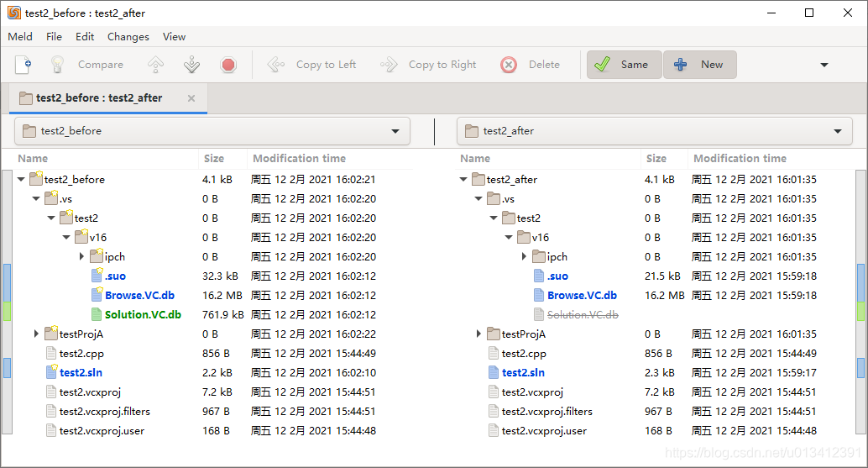Collapse test2 folder in left pane
This screenshot has width=868, height=468.
[51, 218]
